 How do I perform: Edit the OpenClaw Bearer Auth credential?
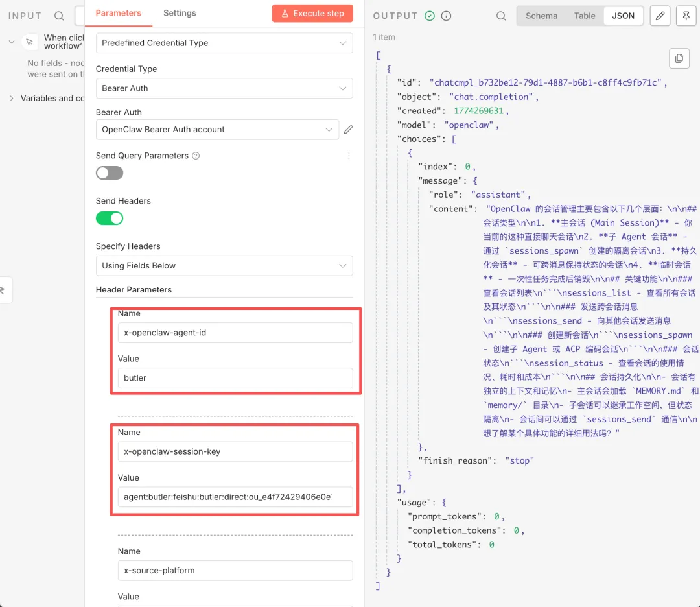348,130
